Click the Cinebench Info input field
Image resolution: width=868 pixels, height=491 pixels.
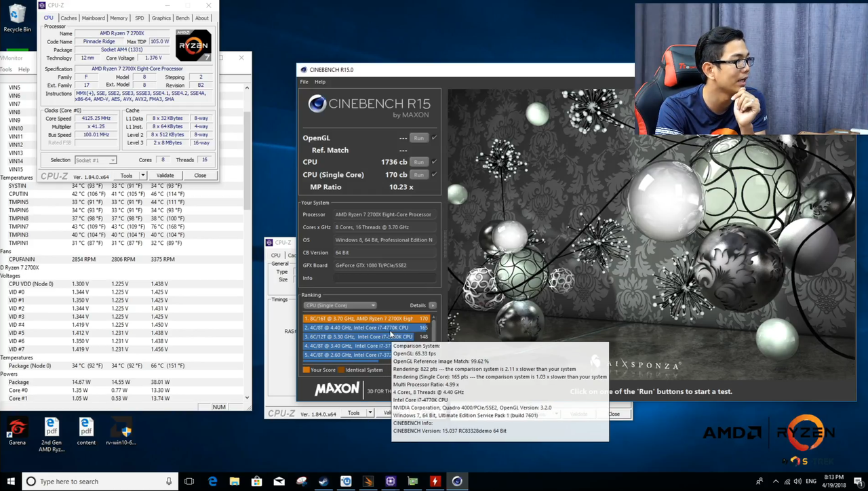[x=384, y=278]
